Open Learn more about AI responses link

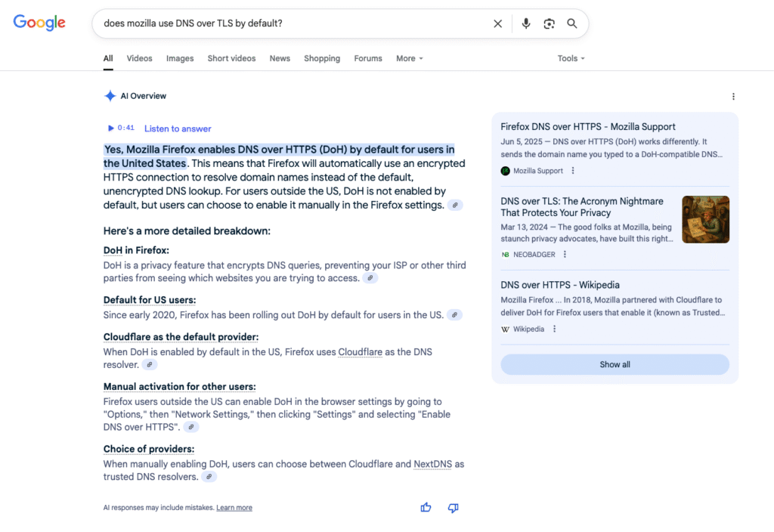pyautogui.click(x=234, y=507)
